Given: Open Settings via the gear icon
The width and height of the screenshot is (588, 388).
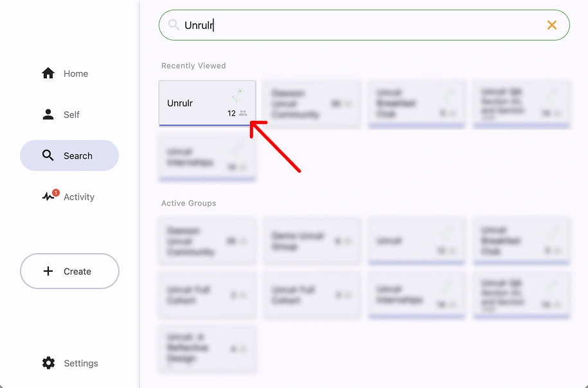Looking at the screenshot, I should [48, 363].
